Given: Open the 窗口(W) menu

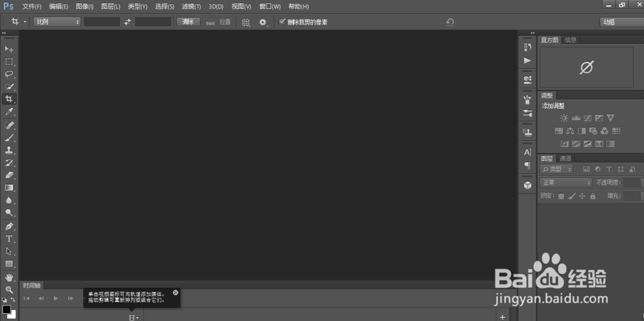Looking at the screenshot, I should 270,6.
